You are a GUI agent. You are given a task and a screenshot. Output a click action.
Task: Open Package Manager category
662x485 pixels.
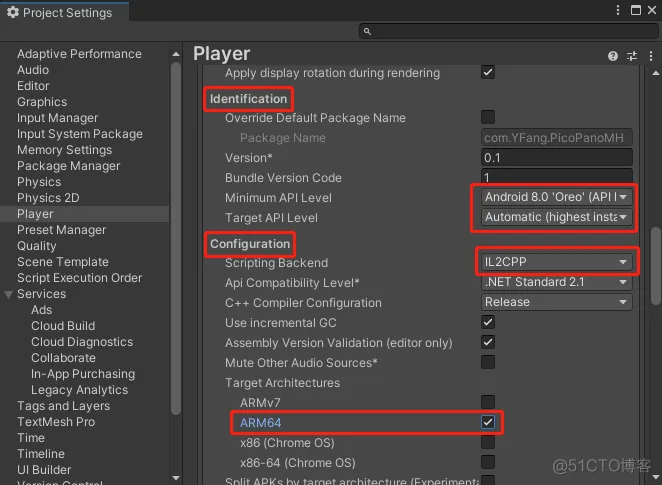coord(68,166)
